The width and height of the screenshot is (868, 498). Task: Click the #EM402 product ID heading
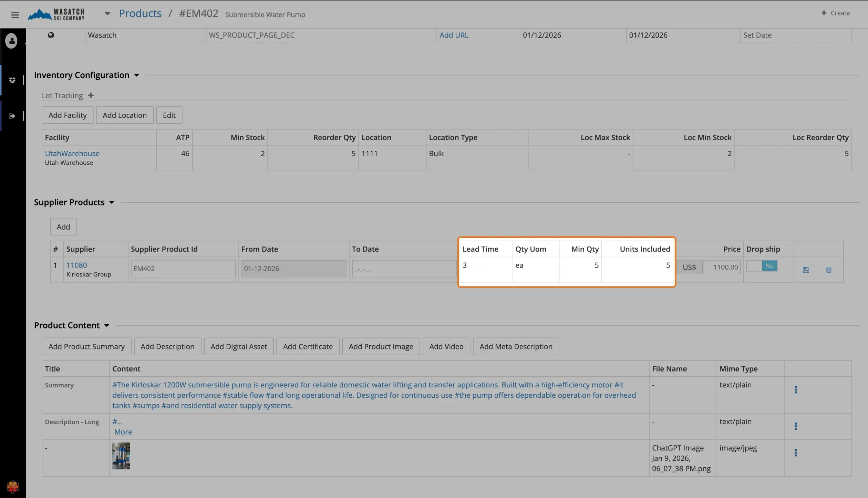click(199, 13)
